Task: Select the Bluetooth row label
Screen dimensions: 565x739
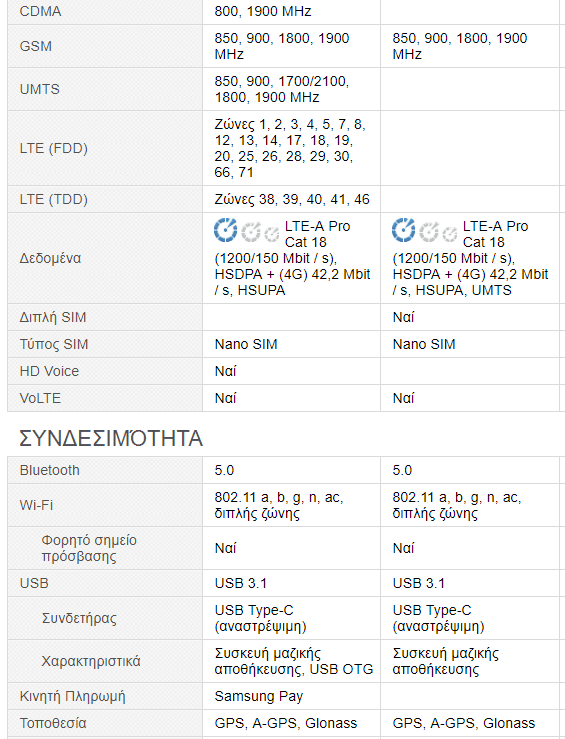Action: coord(49,470)
